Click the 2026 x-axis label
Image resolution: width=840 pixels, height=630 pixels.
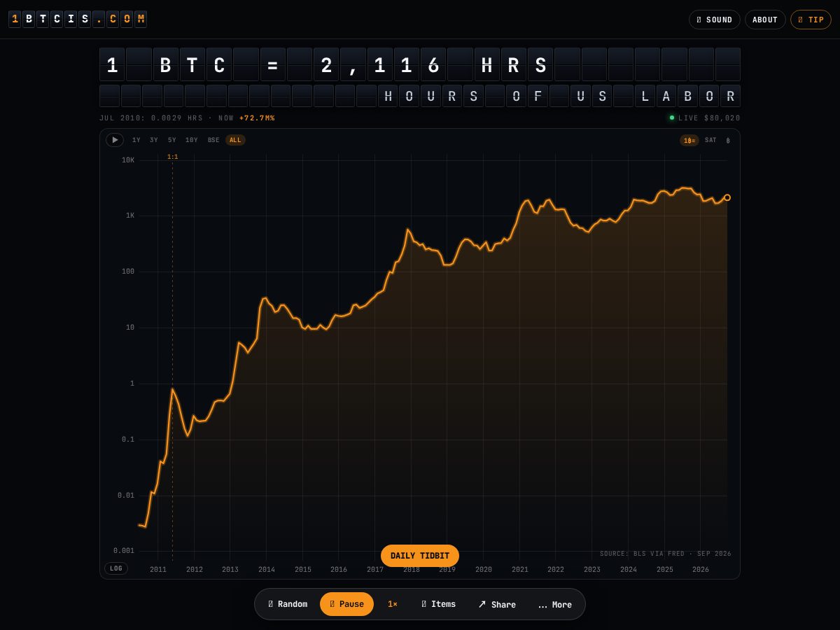coord(701,570)
